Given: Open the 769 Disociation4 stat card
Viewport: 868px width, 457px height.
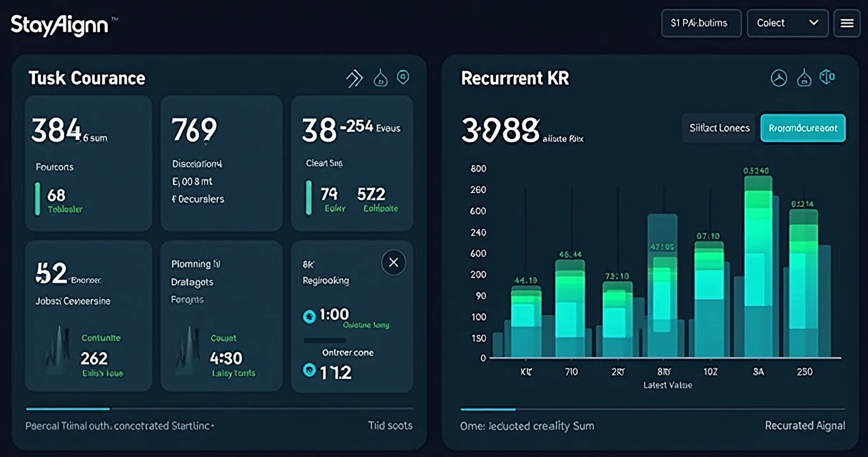Looking at the screenshot, I should (x=222, y=164).
